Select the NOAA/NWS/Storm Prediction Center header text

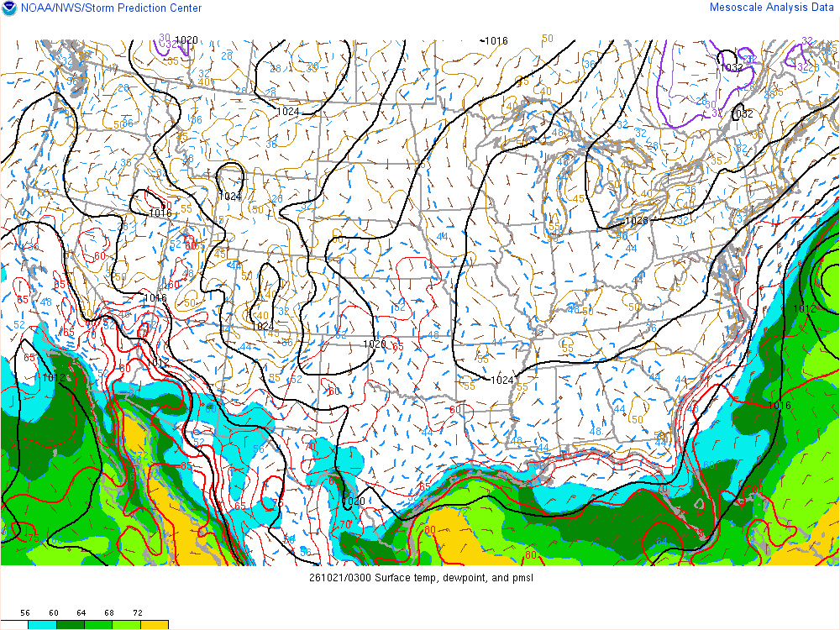(x=112, y=8)
